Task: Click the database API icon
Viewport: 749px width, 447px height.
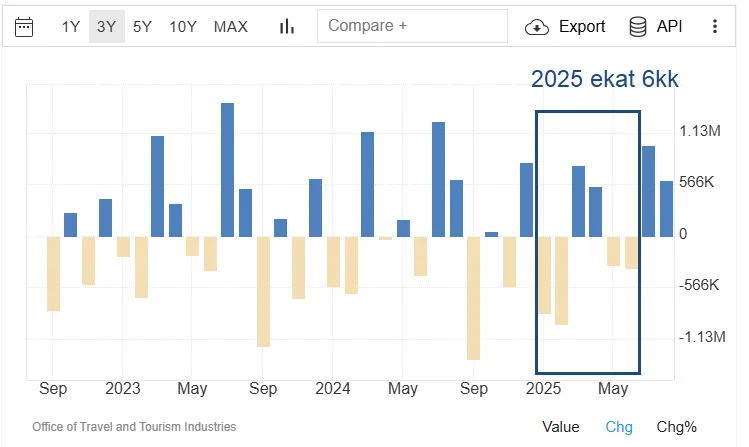Action: pos(638,27)
